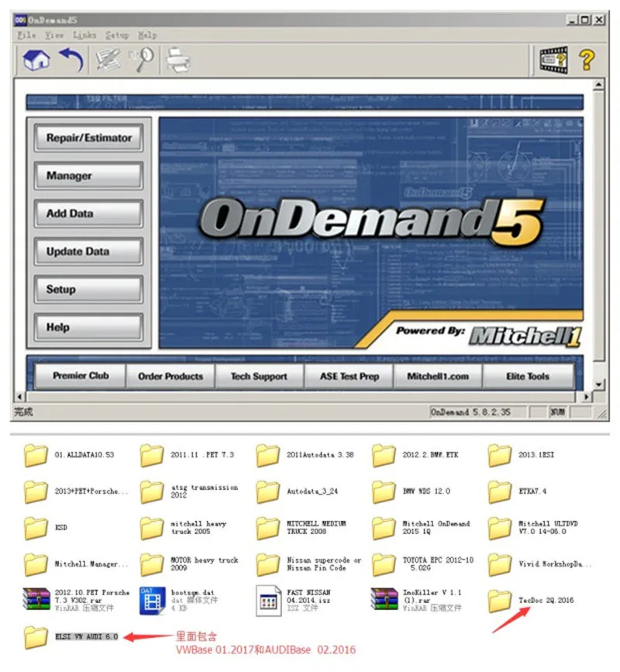Select the PET Porsche 7.3 rar archive
This screenshot has height=672, width=620.
click(76, 600)
